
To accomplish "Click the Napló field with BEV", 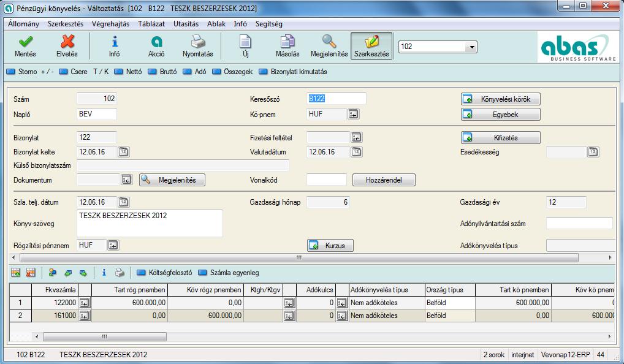I will (x=97, y=114).
